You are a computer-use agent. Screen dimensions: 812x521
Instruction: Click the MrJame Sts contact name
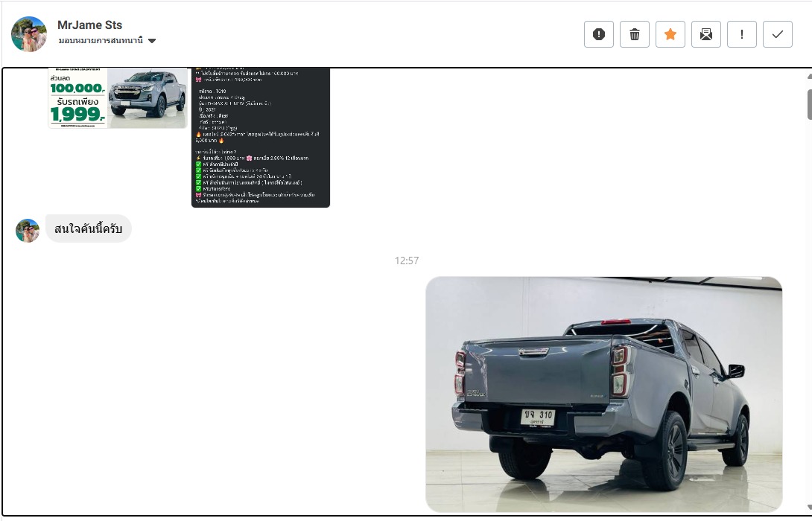pyautogui.click(x=89, y=25)
